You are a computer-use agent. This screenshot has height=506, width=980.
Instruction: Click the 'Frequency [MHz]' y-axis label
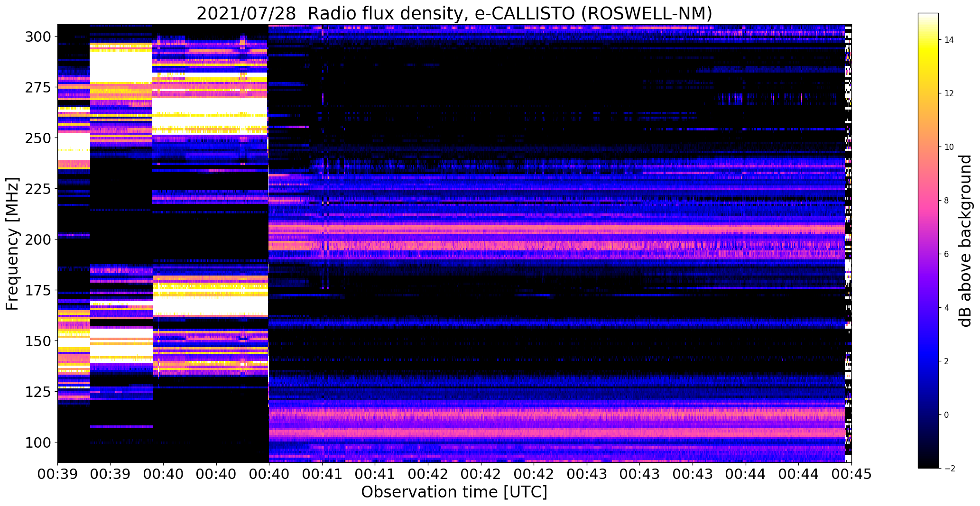(12, 244)
